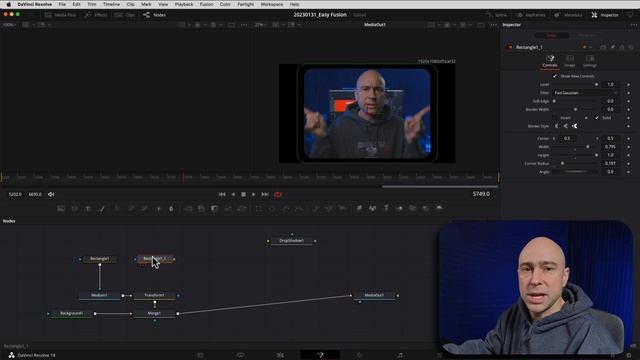Go to first frame in transport controls

[x=222, y=194]
